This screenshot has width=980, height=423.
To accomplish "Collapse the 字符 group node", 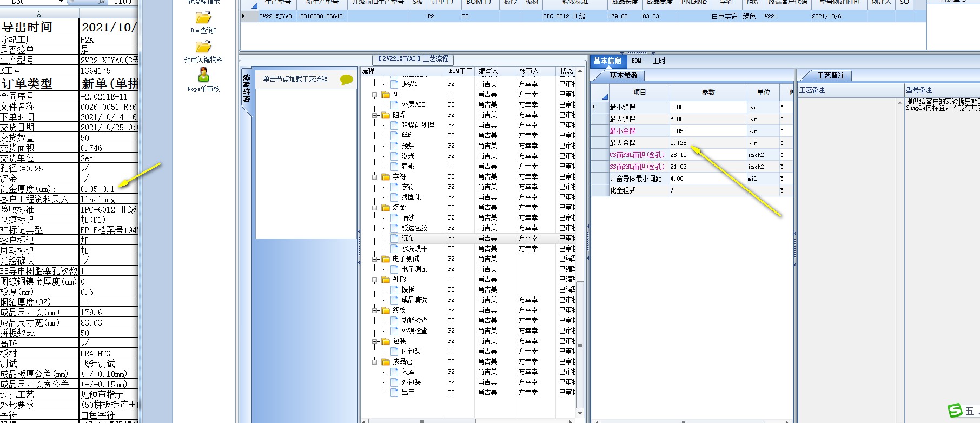I will [375, 176].
